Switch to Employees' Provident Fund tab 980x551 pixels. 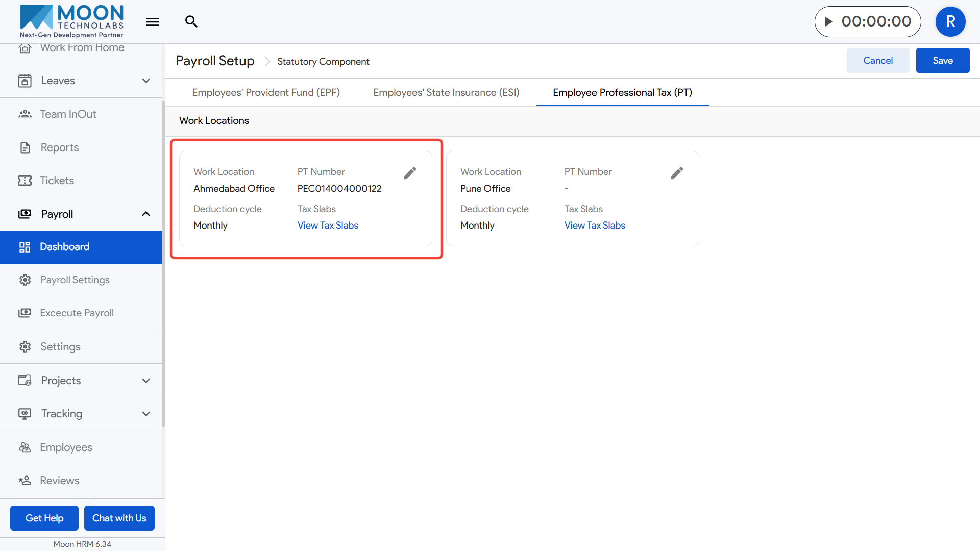(x=266, y=92)
